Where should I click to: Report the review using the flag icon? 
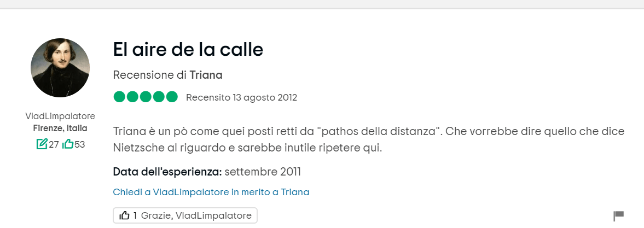(x=619, y=216)
